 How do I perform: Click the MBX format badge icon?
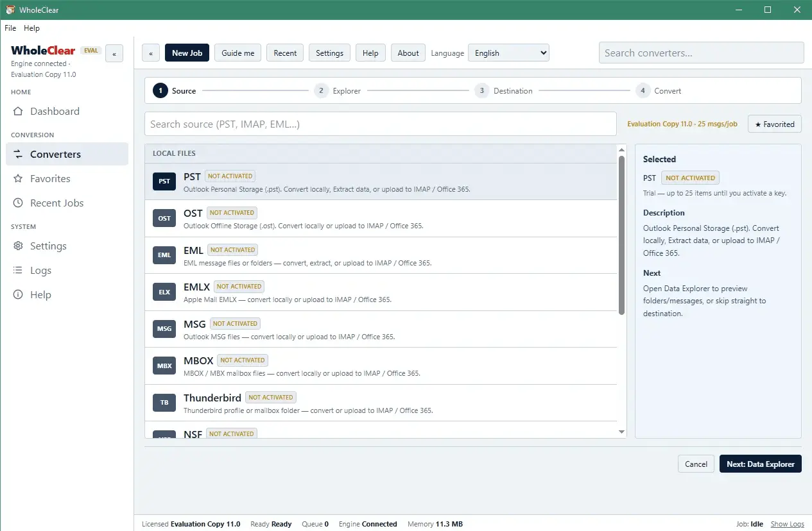(164, 366)
